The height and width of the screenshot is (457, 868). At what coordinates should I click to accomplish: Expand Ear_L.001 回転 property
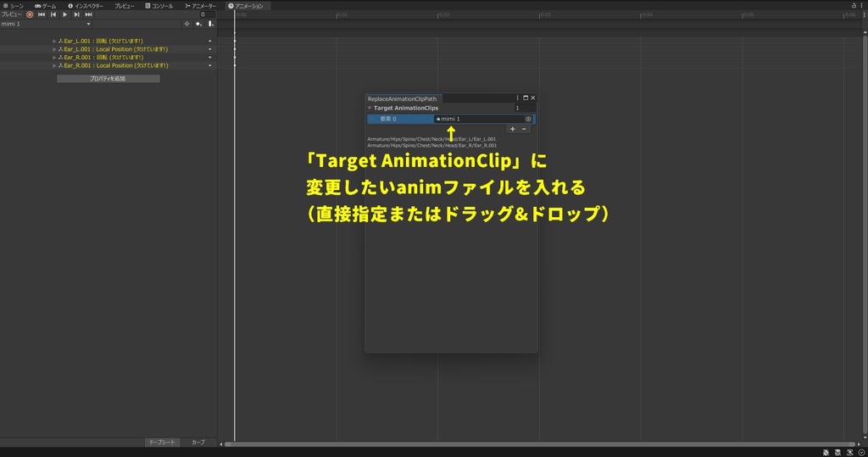54,41
